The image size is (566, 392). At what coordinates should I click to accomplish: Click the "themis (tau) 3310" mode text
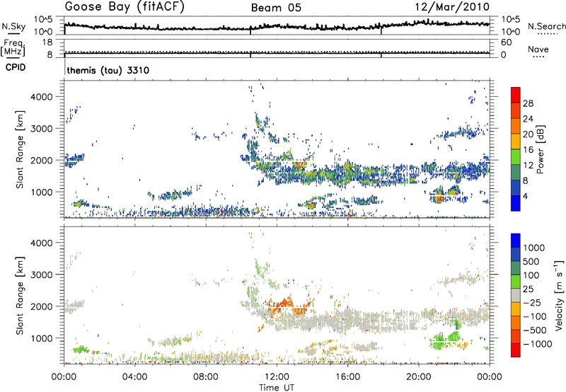pyautogui.click(x=108, y=70)
